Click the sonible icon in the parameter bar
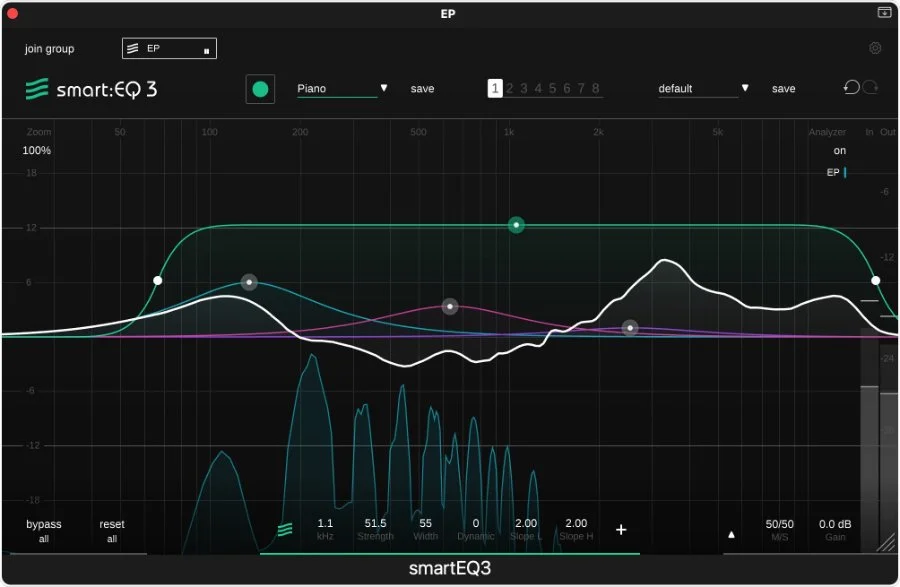The image size is (900, 587). tap(285, 528)
